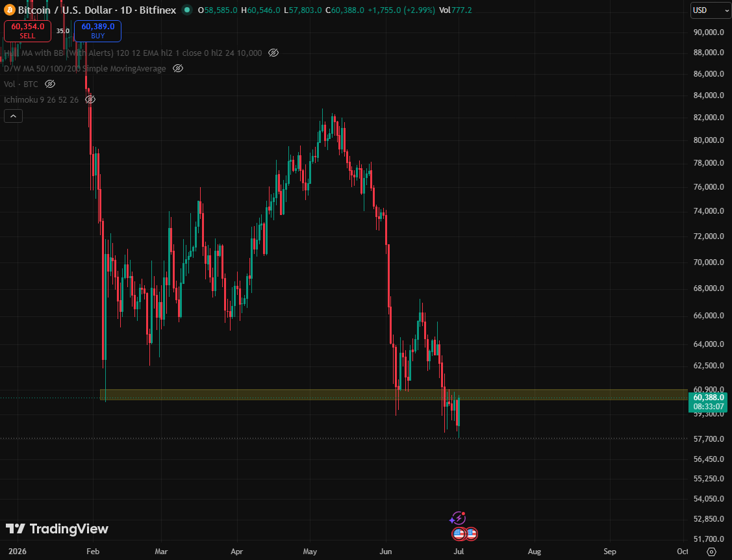Image resolution: width=732 pixels, height=560 pixels.
Task: Click the 2026 label on time axis
Action: coord(18,551)
